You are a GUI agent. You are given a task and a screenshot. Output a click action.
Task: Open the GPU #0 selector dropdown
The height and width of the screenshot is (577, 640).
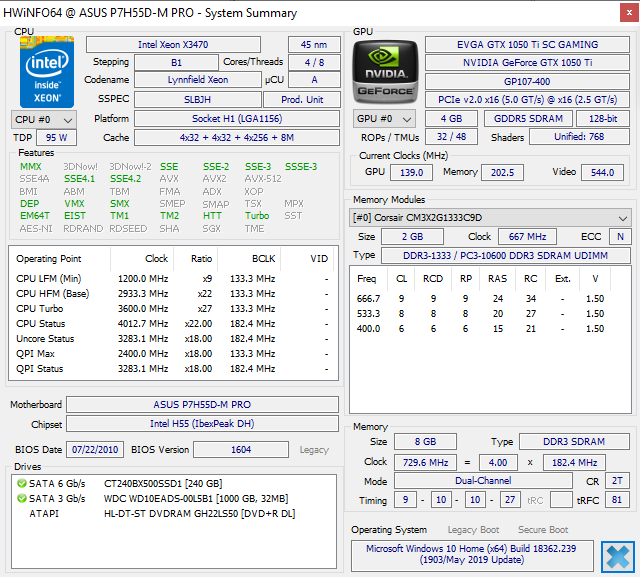pyautogui.click(x=384, y=119)
